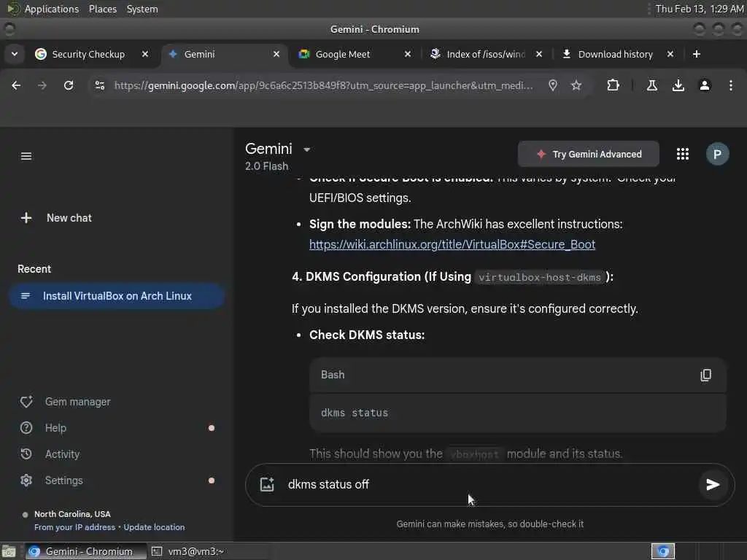
Task: Close the Index of /isos tab
Action: coord(539,54)
